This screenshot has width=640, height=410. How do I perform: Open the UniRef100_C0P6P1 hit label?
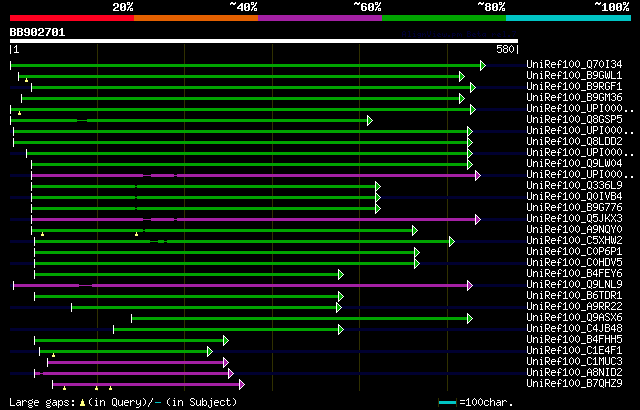pyautogui.click(x=574, y=252)
